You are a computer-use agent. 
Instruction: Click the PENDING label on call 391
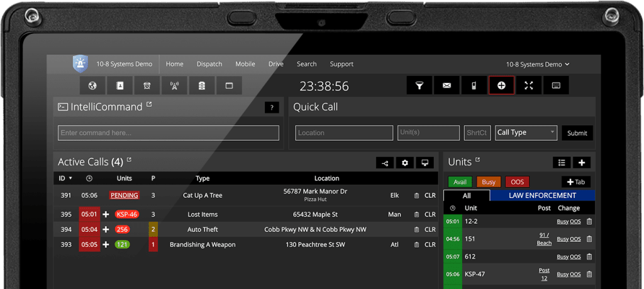coord(125,195)
